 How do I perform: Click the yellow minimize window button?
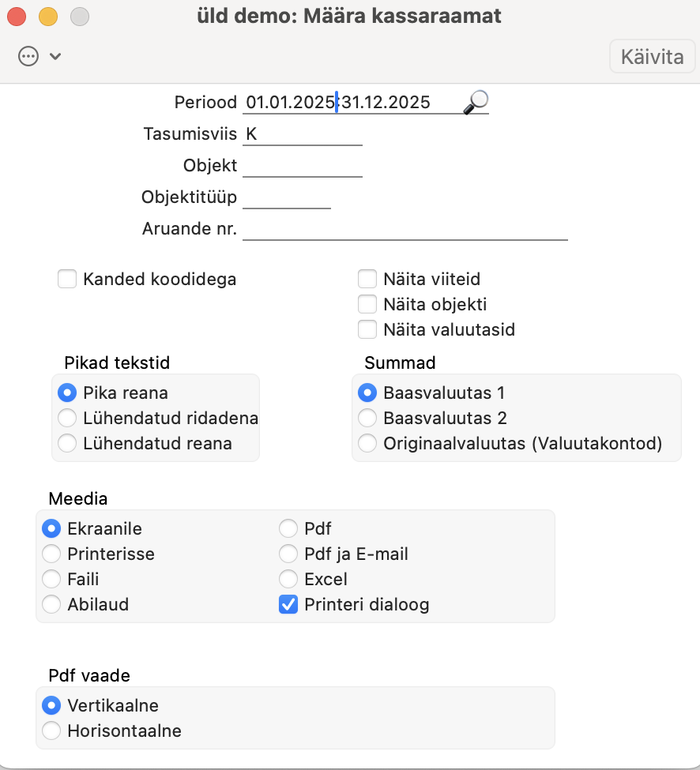(48, 17)
